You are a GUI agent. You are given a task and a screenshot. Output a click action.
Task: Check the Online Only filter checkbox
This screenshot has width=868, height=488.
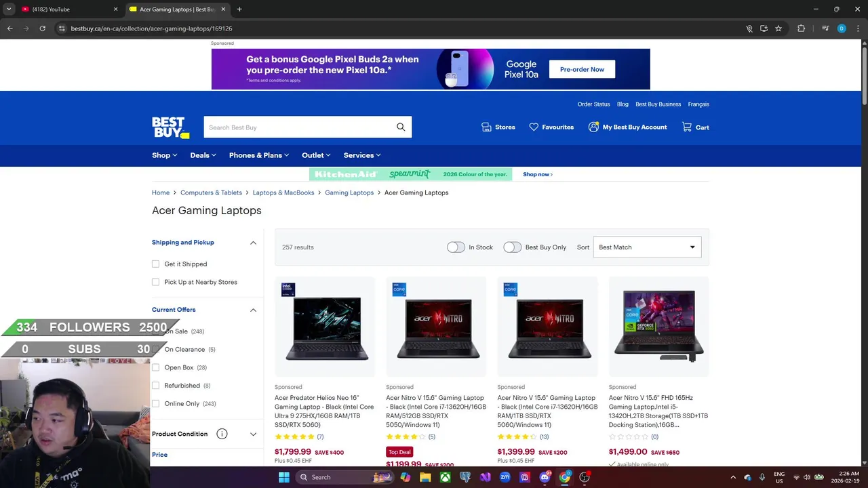156,403
